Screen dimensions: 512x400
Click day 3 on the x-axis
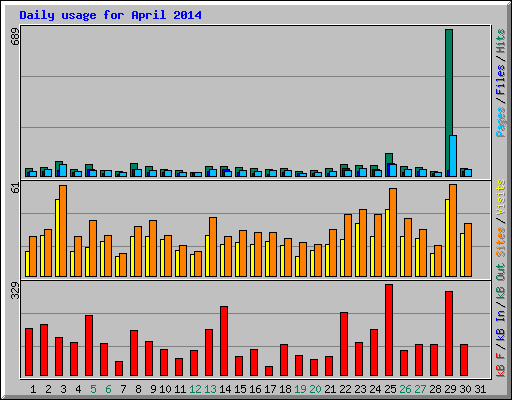[x=63, y=389]
